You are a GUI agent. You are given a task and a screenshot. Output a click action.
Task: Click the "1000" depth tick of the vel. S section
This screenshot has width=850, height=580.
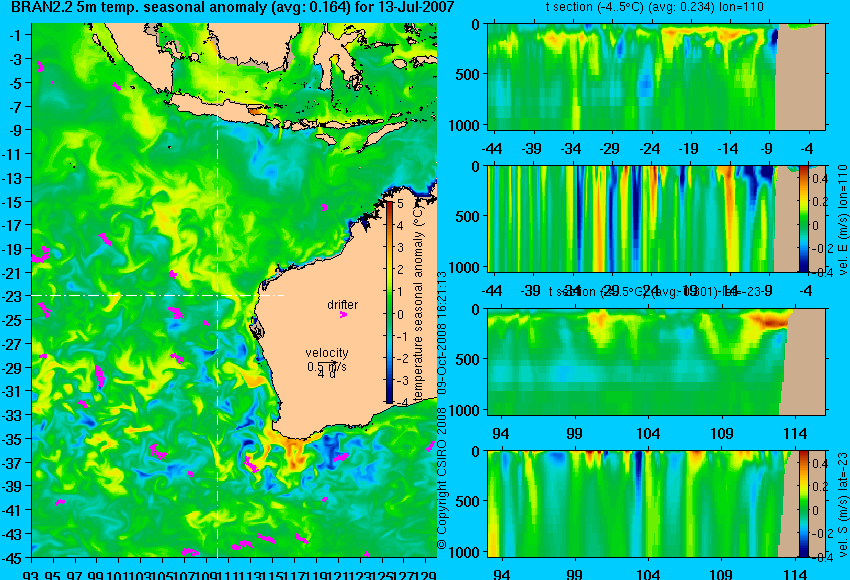(x=464, y=552)
